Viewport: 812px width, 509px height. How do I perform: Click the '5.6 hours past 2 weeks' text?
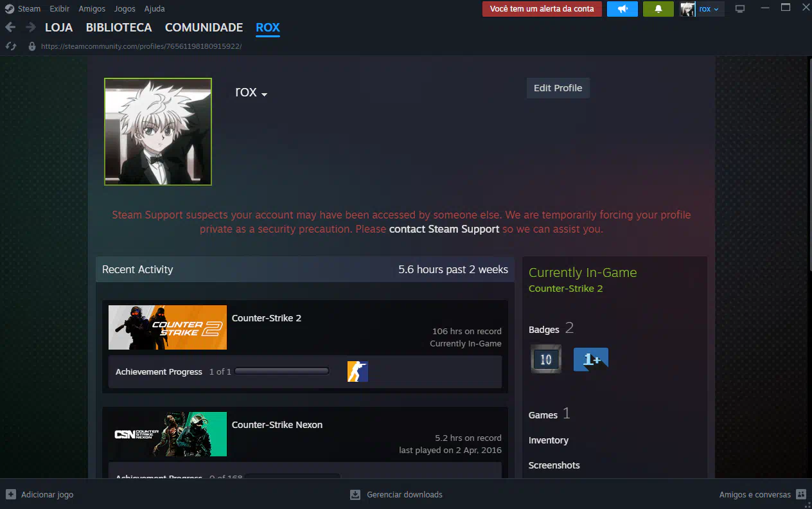coord(453,269)
